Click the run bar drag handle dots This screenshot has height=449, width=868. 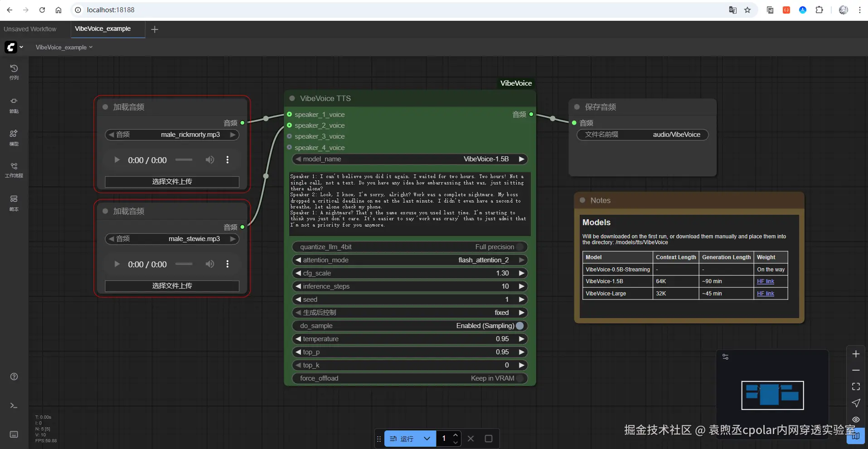click(x=379, y=439)
